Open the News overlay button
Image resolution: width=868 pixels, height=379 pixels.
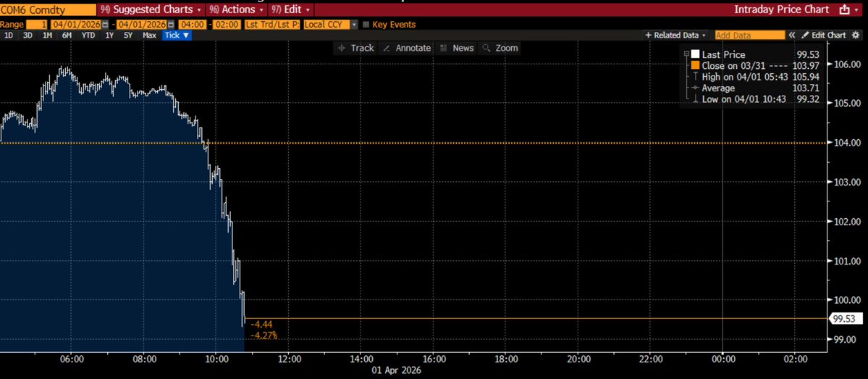pos(457,49)
